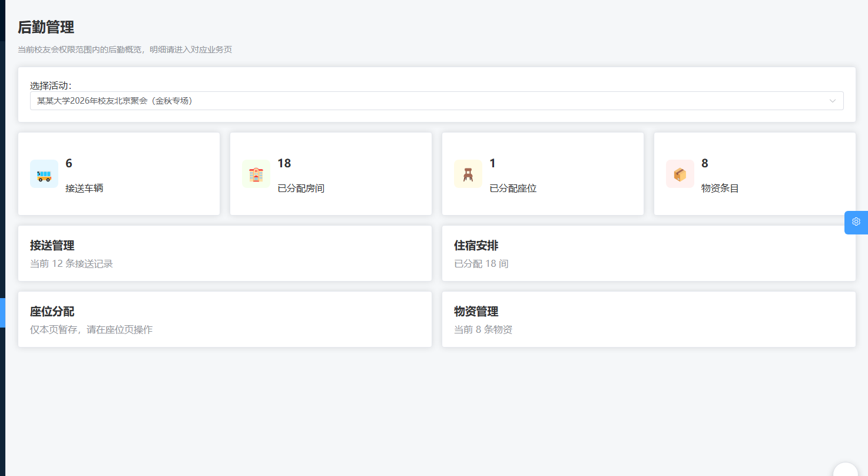Image resolution: width=868 pixels, height=476 pixels.
Task: Click the number 6 vehicle count
Action: pyautogui.click(x=69, y=164)
